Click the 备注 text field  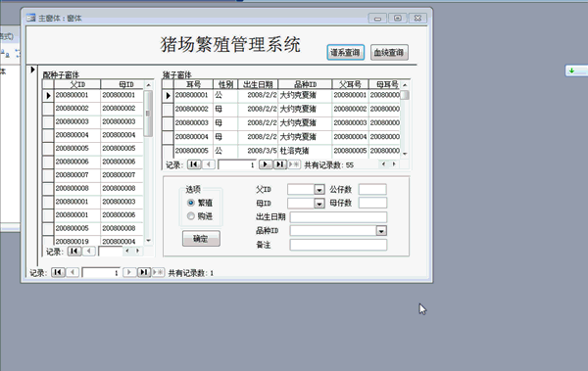click(338, 245)
